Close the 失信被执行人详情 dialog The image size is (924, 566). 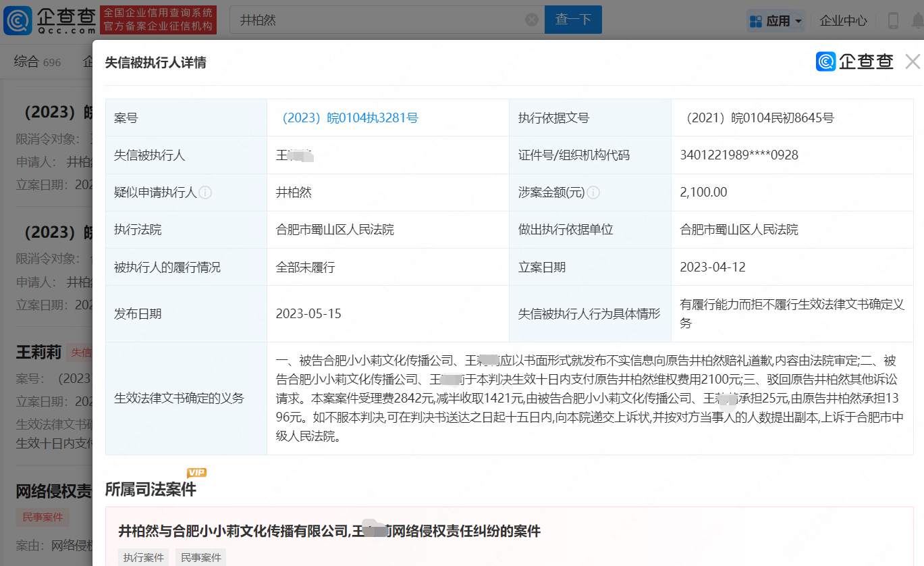tap(913, 62)
